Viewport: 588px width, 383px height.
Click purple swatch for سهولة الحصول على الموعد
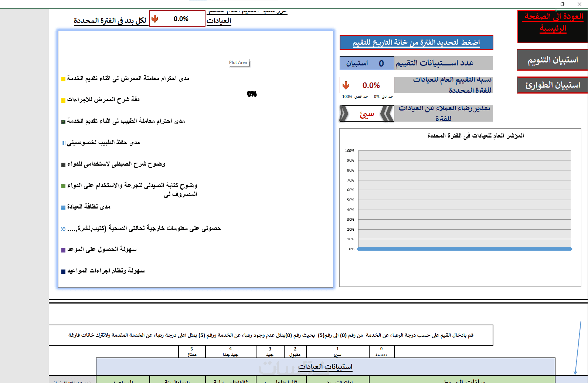tap(63, 250)
